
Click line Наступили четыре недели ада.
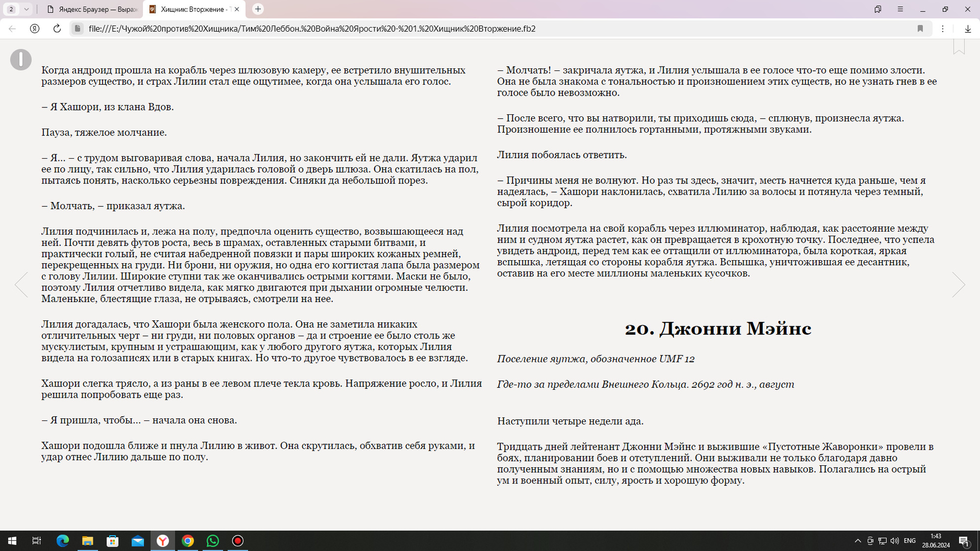(x=570, y=421)
